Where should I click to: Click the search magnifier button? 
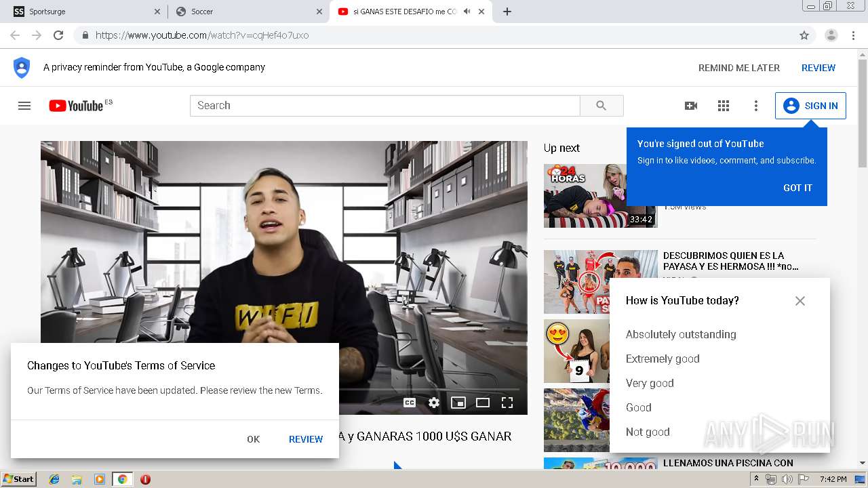(x=601, y=106)
